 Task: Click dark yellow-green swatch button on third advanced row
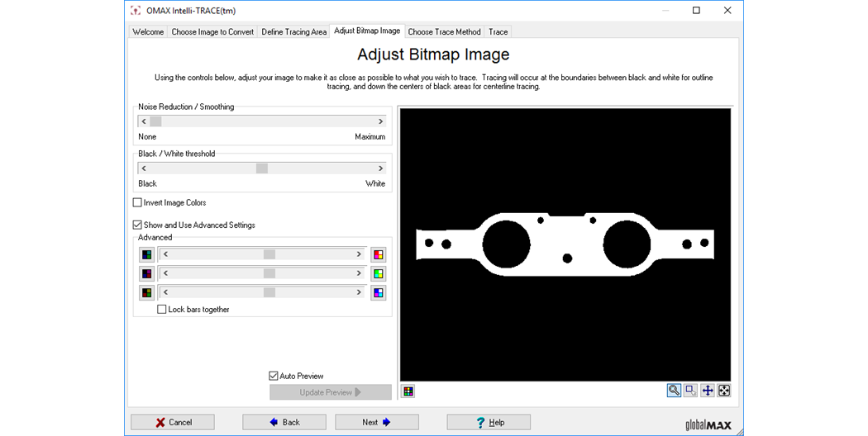click(x=146, y=292)
